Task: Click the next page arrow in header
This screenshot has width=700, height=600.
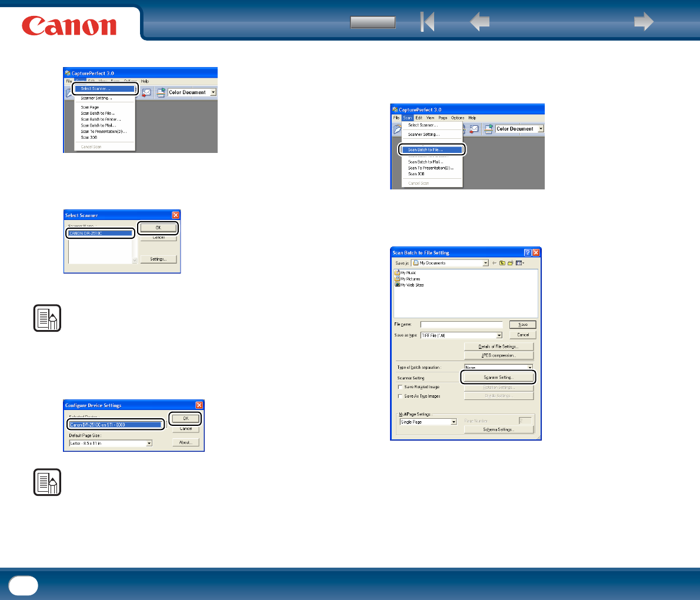Action: (x=644, y=23)
